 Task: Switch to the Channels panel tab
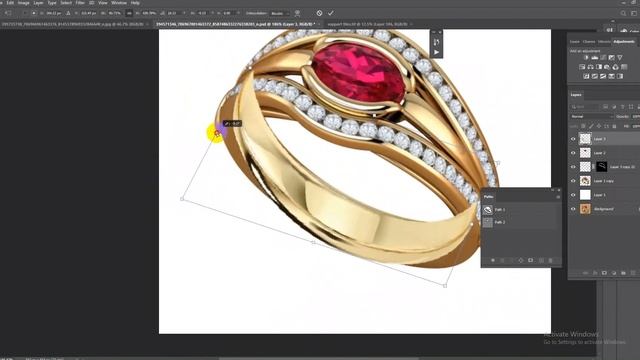pyautogui.click(x=589, y=42)
